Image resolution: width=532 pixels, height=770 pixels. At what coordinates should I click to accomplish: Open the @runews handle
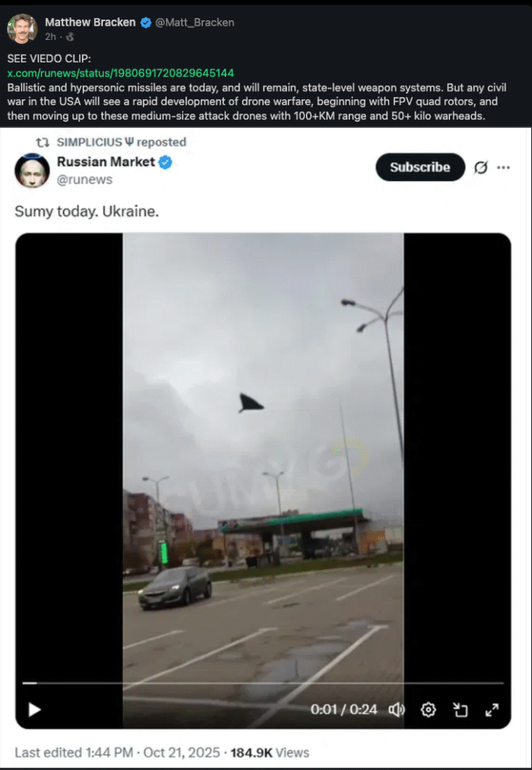85,180
